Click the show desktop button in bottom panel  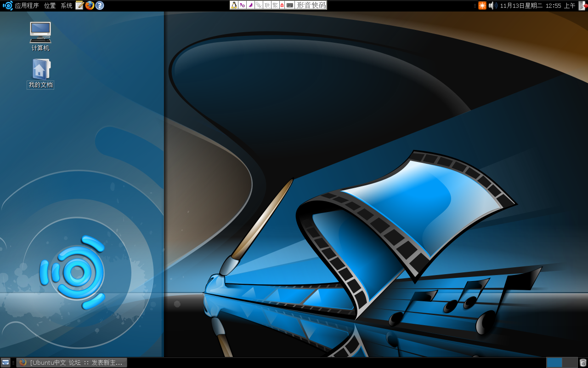(x=6, y=362)
